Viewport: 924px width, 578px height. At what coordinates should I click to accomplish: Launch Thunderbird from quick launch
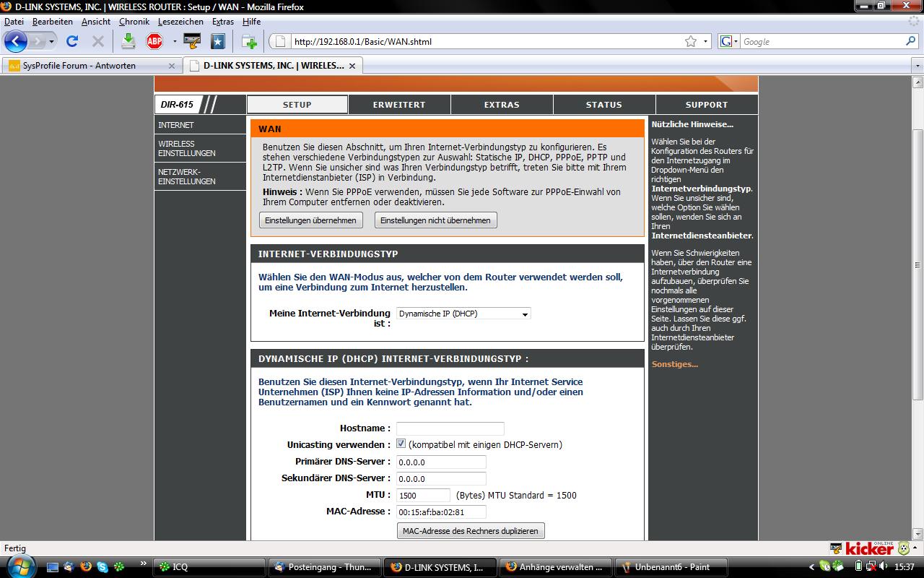[x=69, y=567]
